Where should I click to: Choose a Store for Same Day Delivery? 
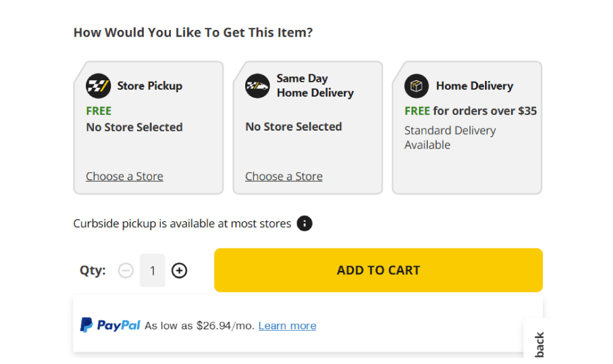[284, 176]
